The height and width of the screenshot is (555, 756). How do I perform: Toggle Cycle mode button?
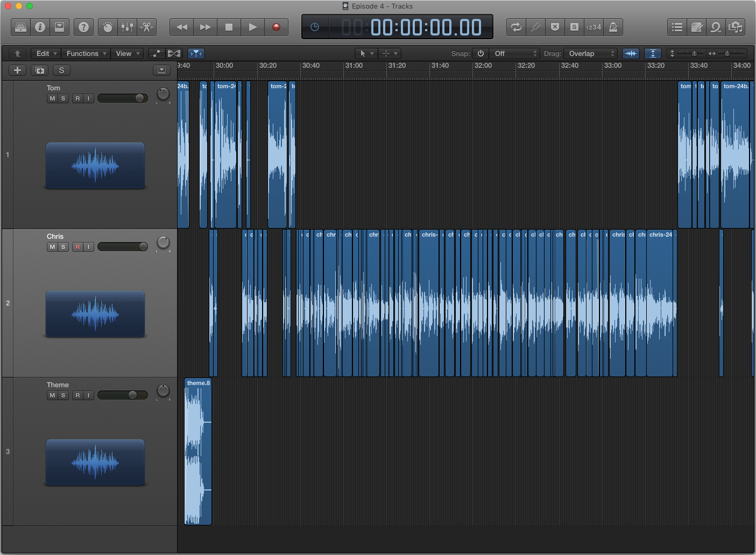point(516,27)
